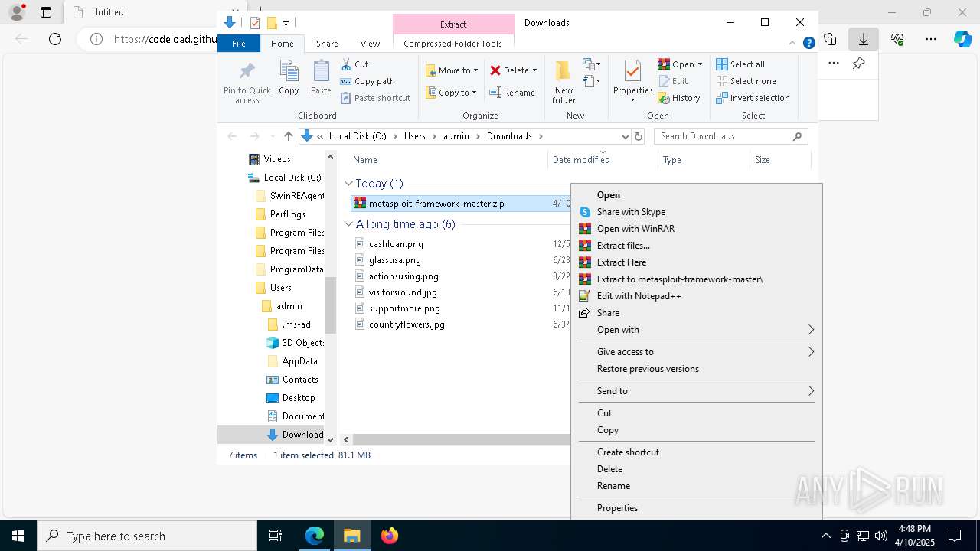Switch to the Share tab
The image size is (980, 551).
coord(327,44)
